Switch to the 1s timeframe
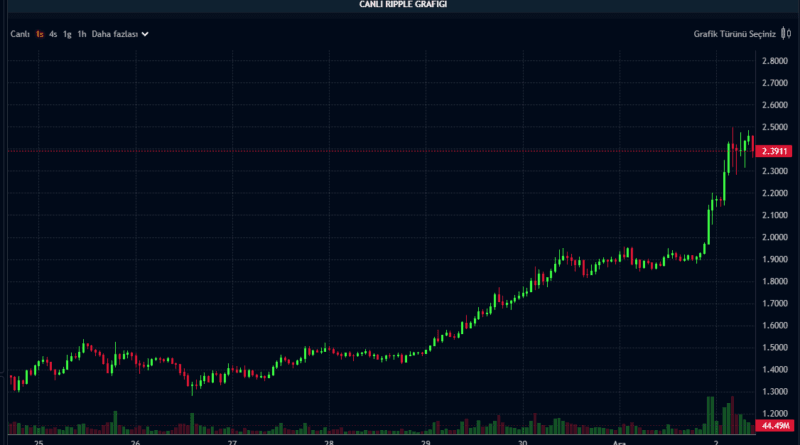The height and width of the screenshot is (445, 800). click(x=40, y=34)
